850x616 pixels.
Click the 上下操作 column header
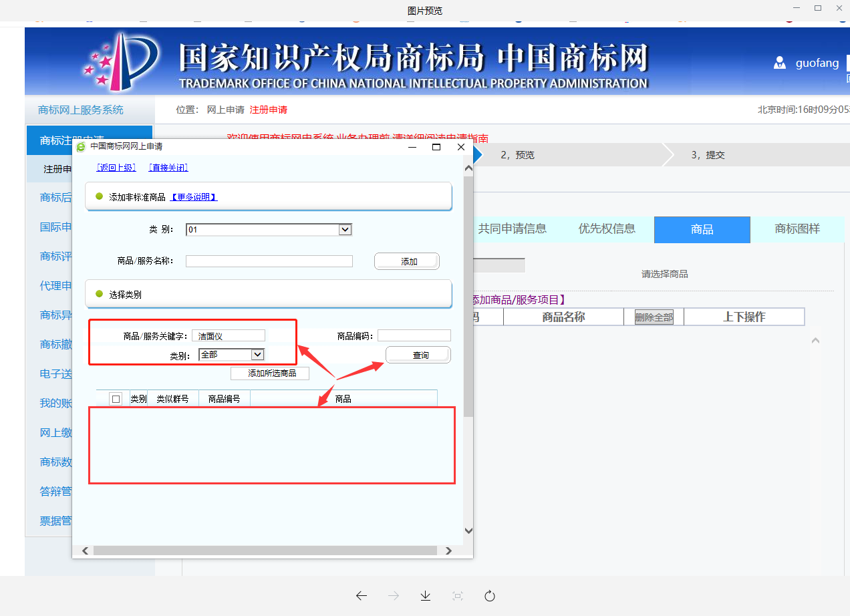tap(744, 317)
